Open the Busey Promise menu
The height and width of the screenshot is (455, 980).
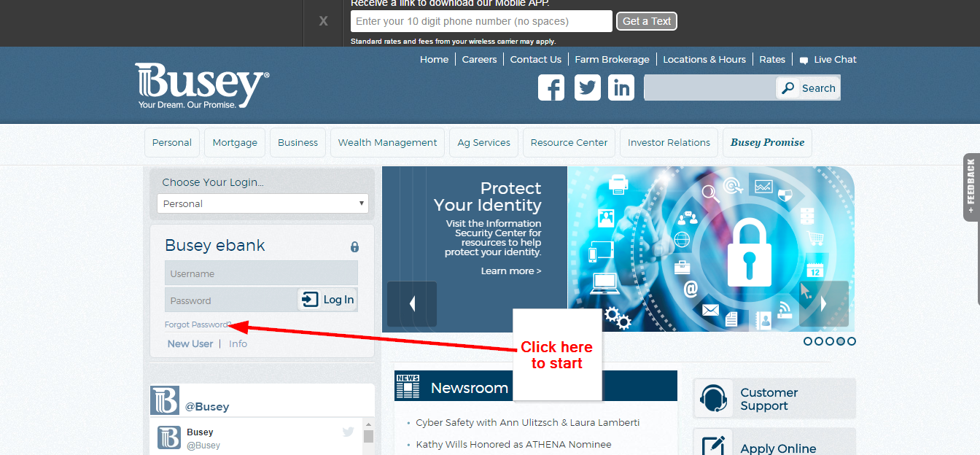(x=767, y=143)
